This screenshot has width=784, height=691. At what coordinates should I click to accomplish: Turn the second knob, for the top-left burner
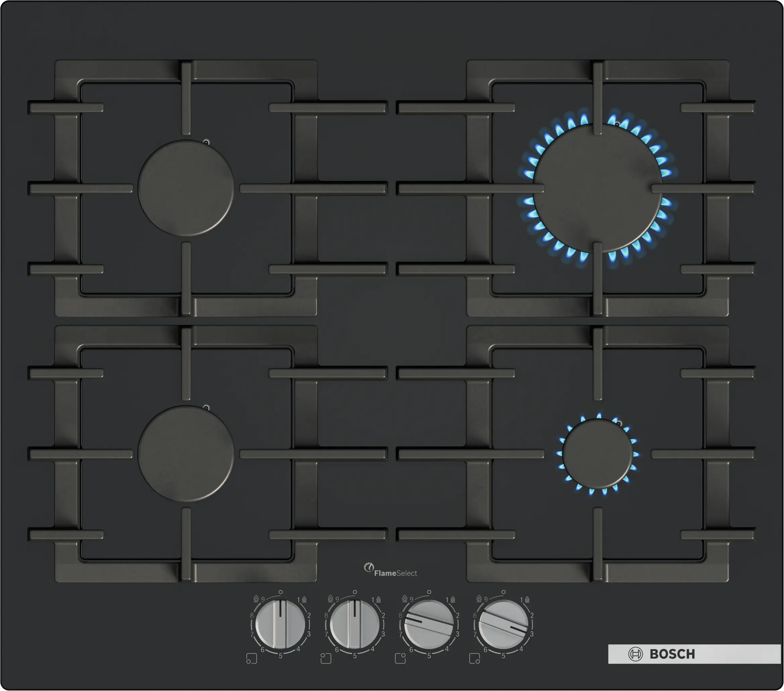[x=355, y=624]
